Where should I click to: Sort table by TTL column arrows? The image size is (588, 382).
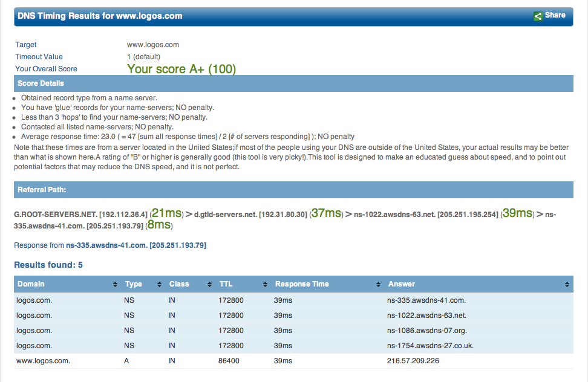coord(265,284)
